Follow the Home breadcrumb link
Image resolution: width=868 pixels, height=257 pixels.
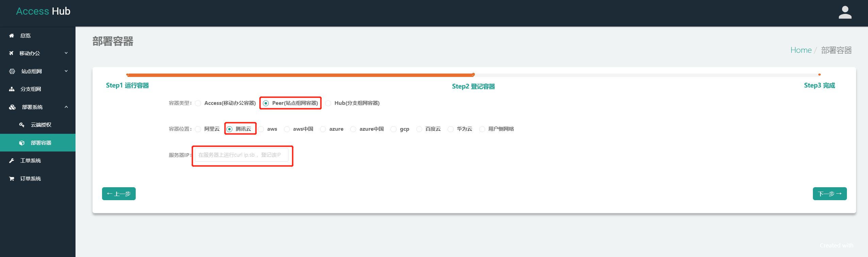tap(801, 50)
